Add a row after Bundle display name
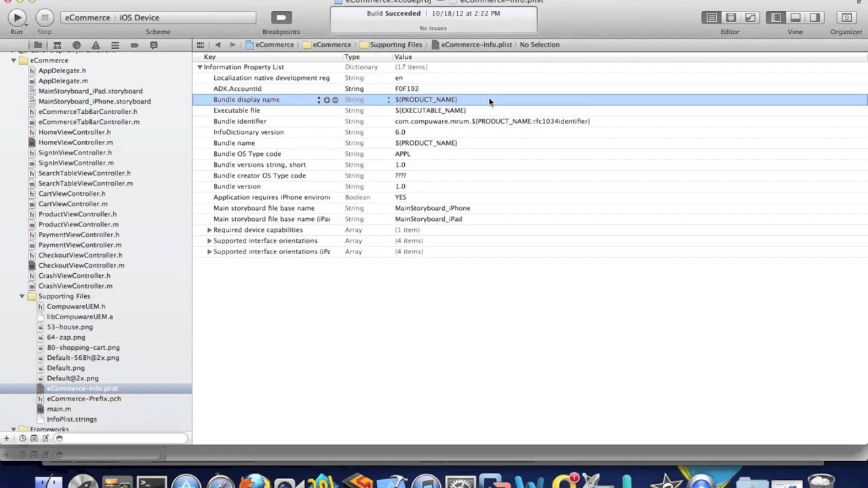This screenshot has height=488, width=868. click(327, 100)
